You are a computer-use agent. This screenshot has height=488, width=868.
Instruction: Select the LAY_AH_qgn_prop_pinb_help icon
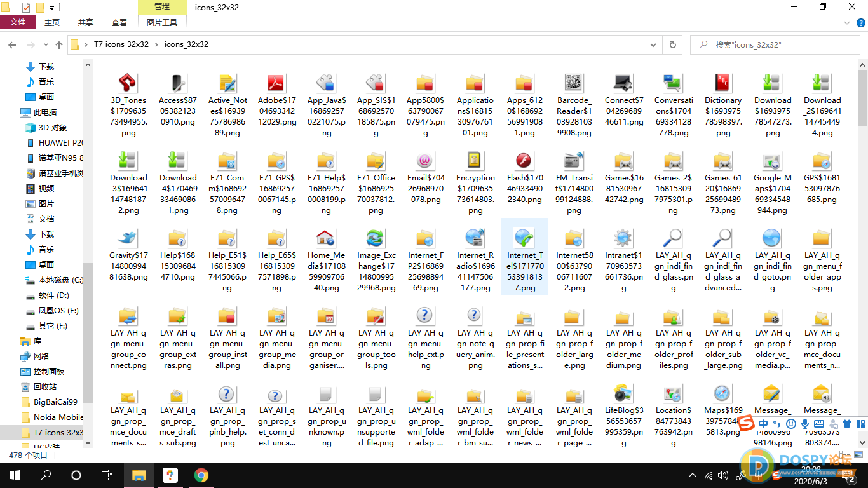227,416
